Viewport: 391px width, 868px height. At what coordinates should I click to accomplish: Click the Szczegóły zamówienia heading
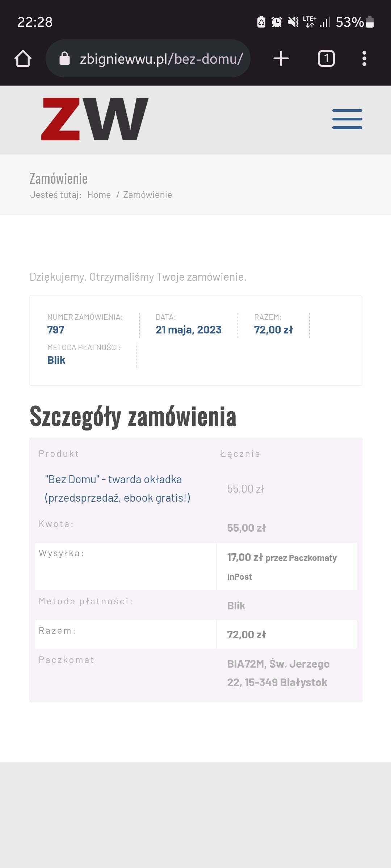pos(133,417)
